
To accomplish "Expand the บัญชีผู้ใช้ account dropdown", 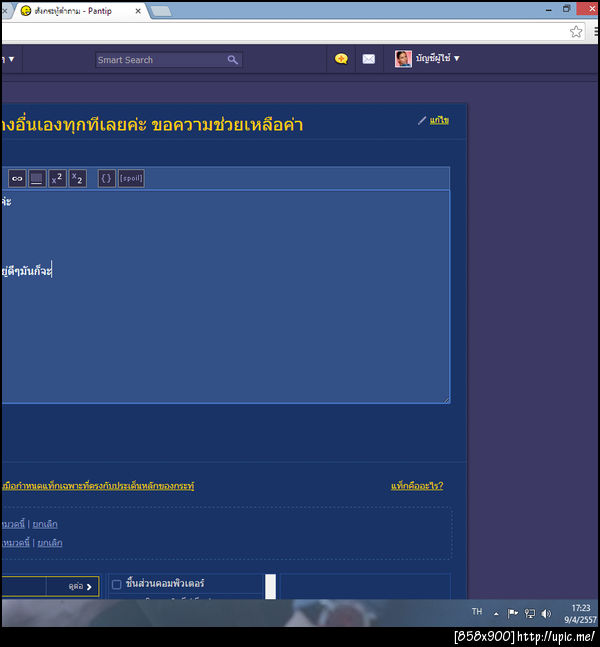I will 437,59.
